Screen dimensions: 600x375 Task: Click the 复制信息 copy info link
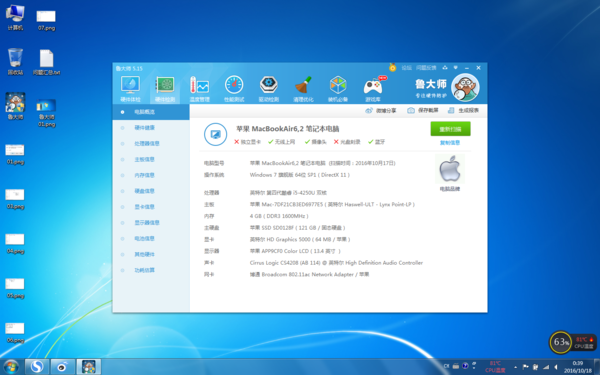450,143
